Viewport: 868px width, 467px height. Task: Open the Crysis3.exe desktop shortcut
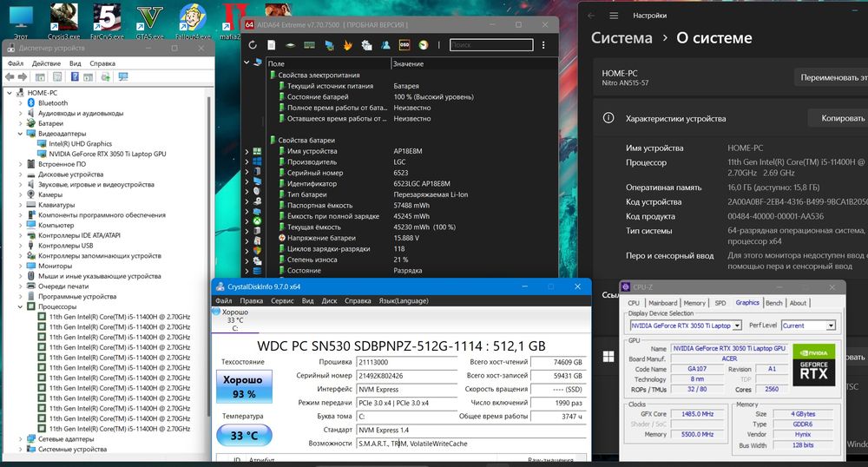click(x=63, y=21)
